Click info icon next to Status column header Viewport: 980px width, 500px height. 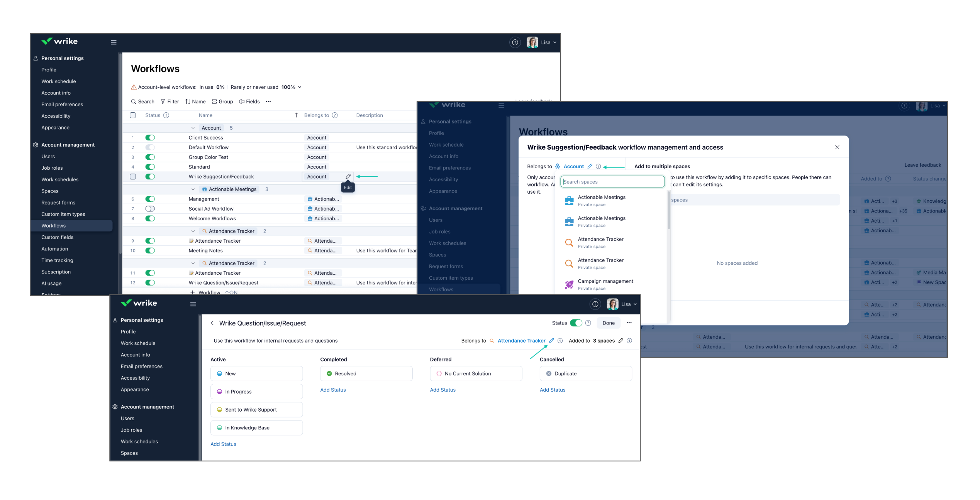[166, 115]
